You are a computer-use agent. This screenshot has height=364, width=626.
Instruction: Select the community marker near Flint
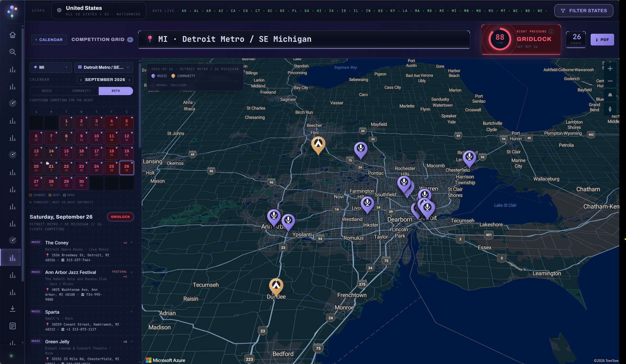pos(318,145)
